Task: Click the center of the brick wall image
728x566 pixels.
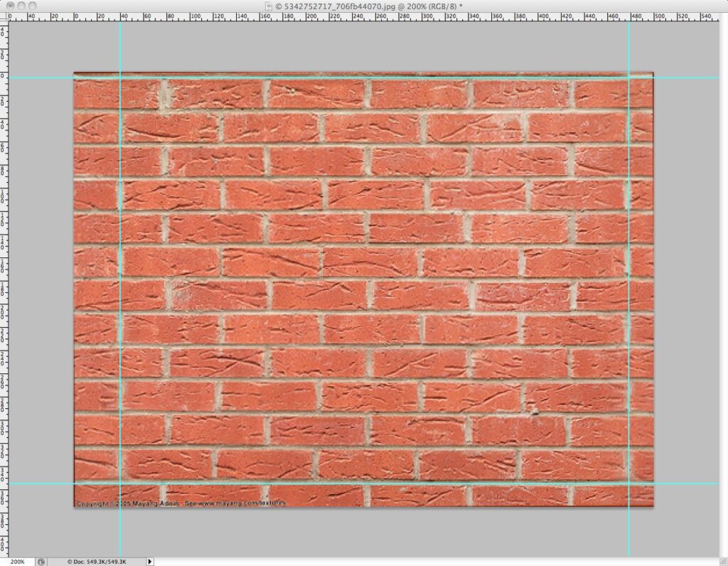Action: click(363, 289)
